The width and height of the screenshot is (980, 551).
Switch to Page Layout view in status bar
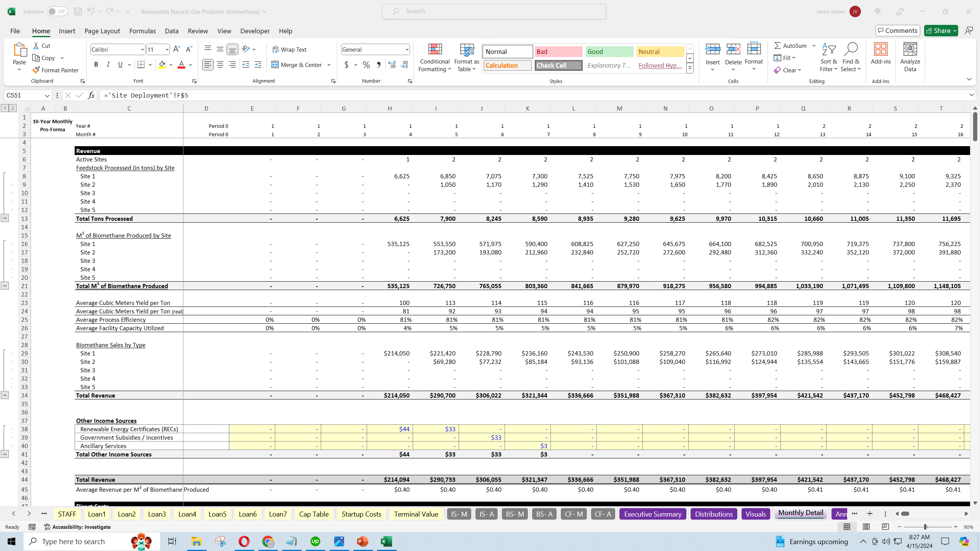[x=866, y=527]
